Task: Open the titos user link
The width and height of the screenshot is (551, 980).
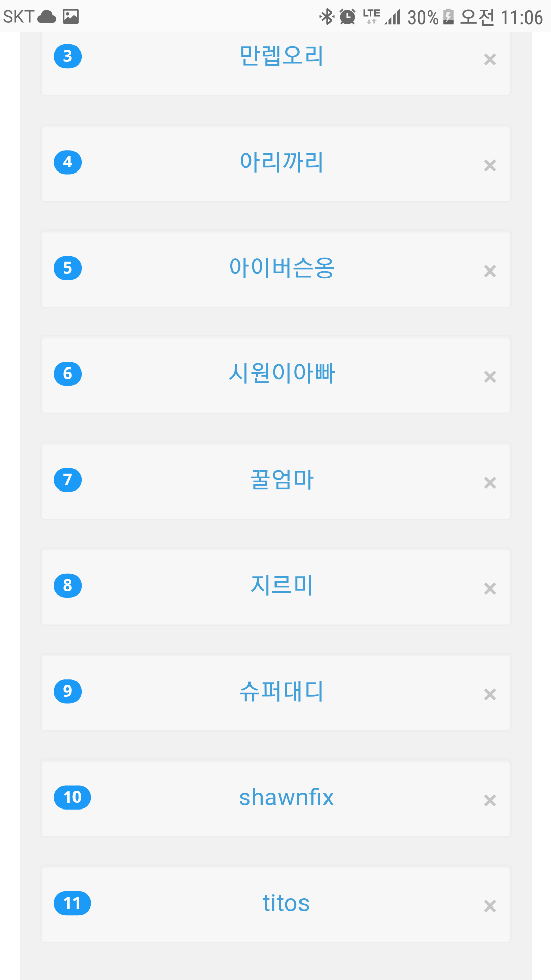Action: [x=286, y=903]
